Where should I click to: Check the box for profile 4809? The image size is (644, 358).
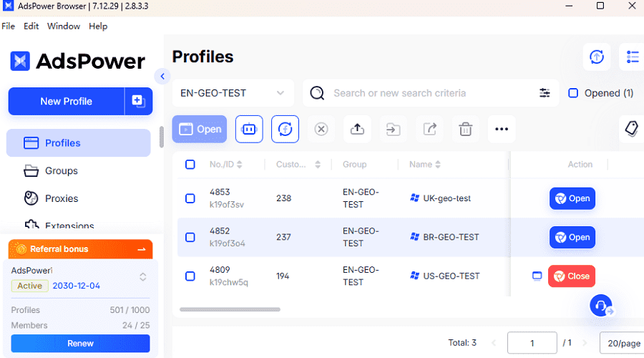190,276
